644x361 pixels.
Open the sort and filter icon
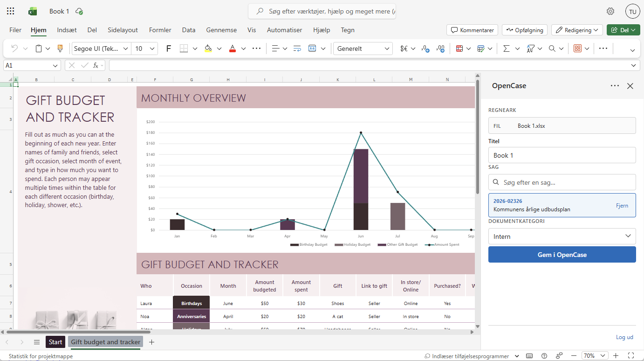pos(530,49)
